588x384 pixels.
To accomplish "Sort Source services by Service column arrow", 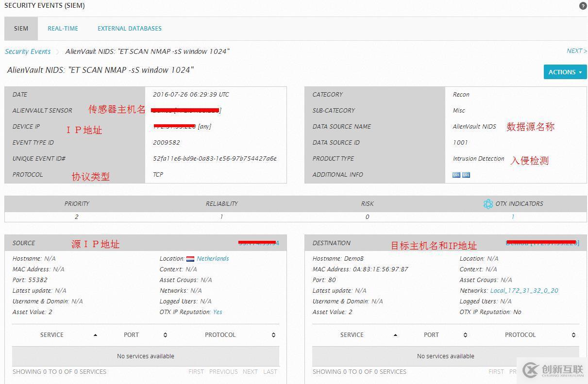I will pyautogui.click(x=95, y=335).
